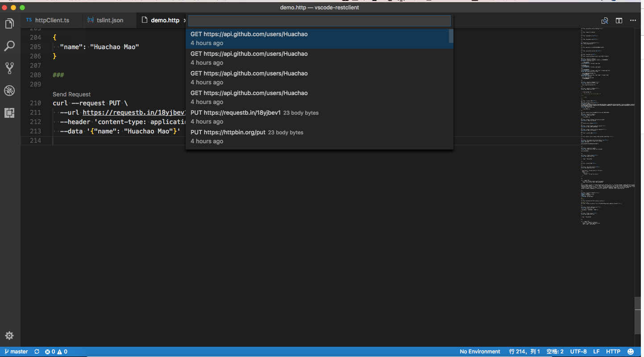Image resolution: width=644 pixels, height=357 pixels.
Task: Click the request history search input
Action: [x=319, y=21]
